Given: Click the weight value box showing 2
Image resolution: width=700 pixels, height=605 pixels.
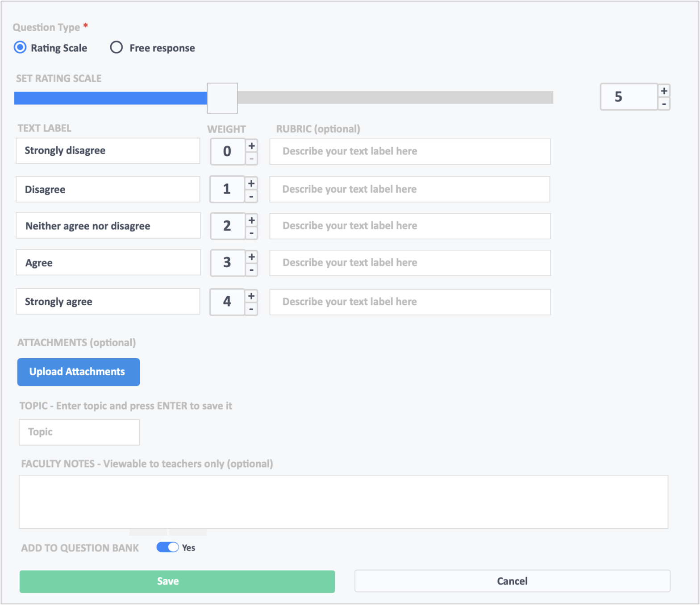Looking at the screenshot, I should [x=227, y=226].
